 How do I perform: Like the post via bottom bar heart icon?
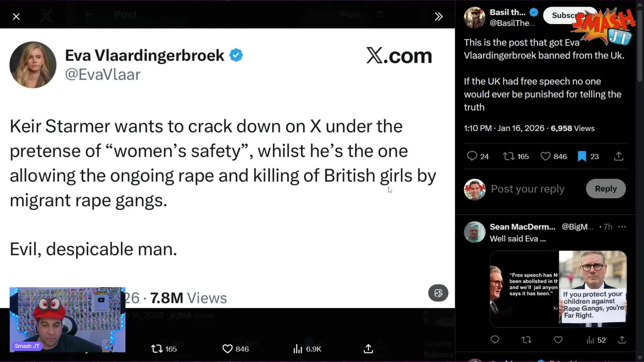(x=227, y=348)
